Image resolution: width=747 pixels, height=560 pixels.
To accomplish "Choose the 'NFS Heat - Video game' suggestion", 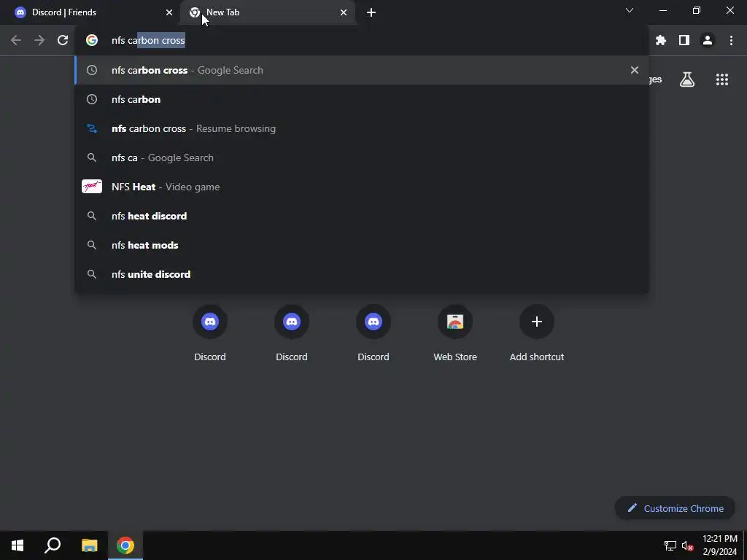I will click(362, 187).
